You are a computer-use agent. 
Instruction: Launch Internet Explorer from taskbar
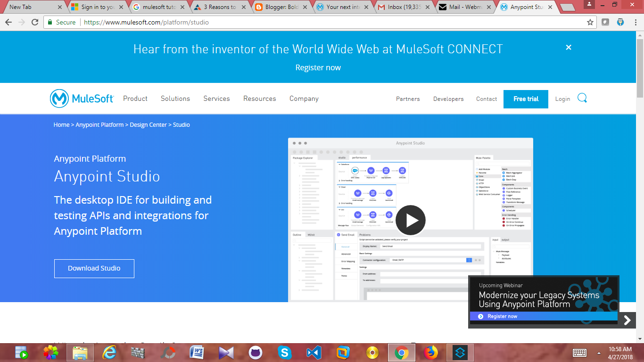[x=109, y=353]
